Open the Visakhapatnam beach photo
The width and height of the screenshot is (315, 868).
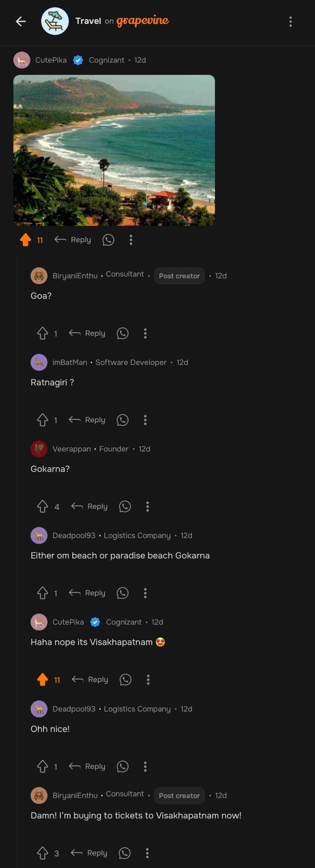[x=114, y=150]
